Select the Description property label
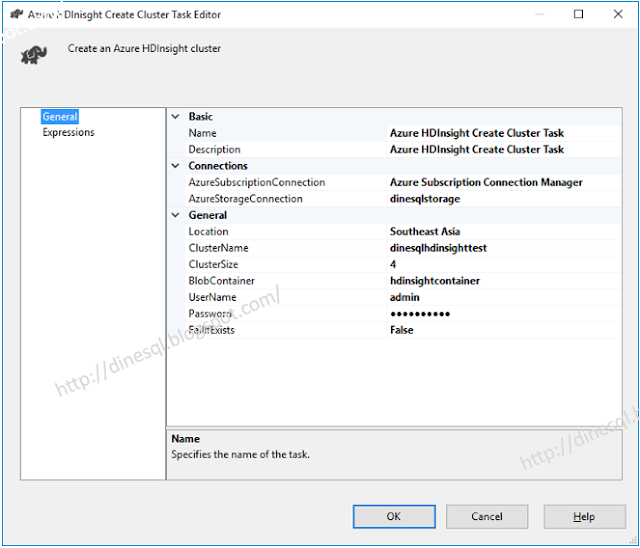 pyautogui.click(x=214, y=150)
